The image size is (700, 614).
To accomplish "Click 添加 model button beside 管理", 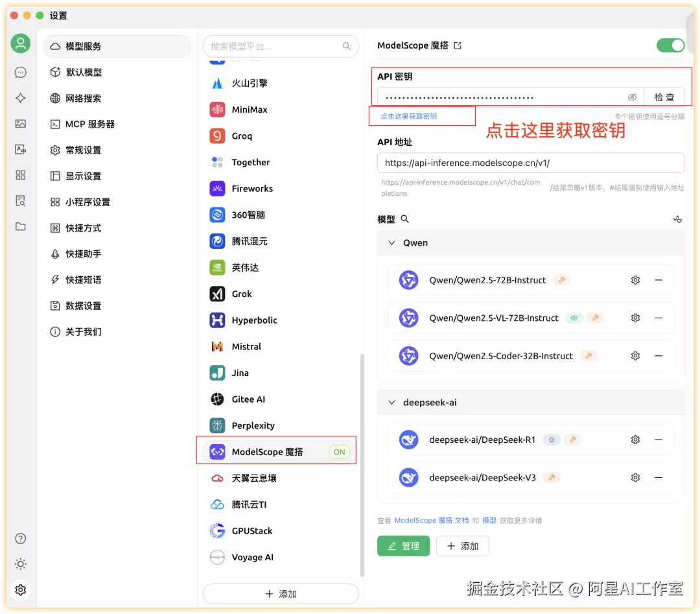I will 463,546.
